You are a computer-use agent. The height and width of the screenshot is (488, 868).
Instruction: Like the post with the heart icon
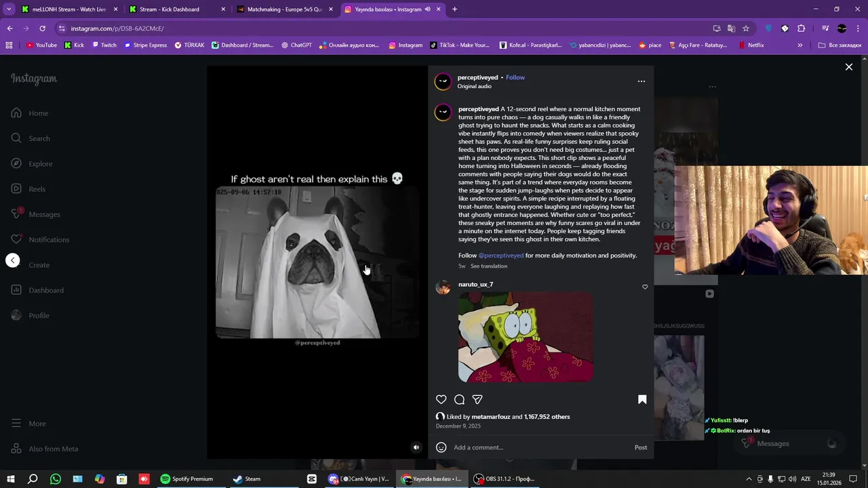pyautogui.click(x=441, y=400)
